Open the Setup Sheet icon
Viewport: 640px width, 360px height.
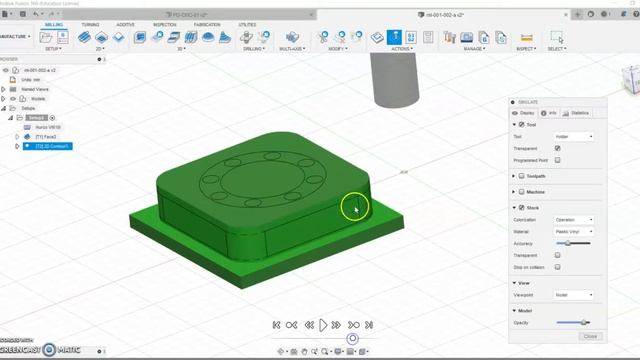coord(428,38)
